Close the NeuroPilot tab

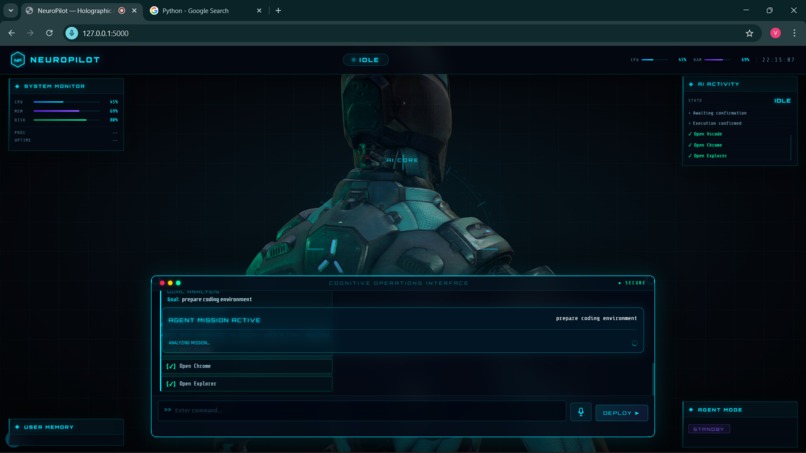point(134,10)
